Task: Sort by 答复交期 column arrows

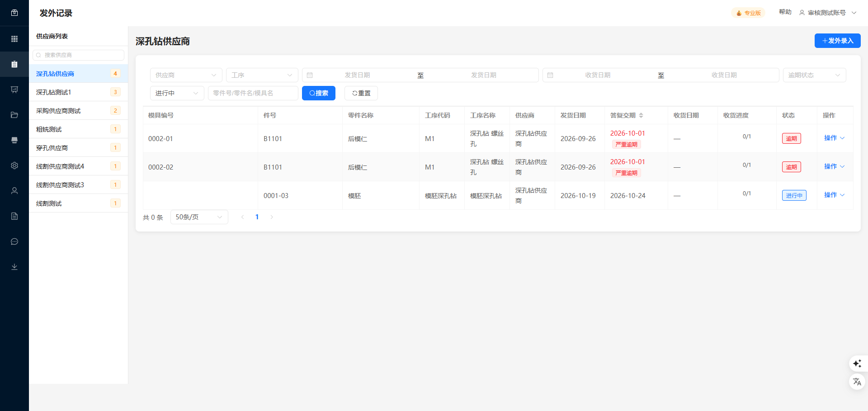Action: pos(641,115)
